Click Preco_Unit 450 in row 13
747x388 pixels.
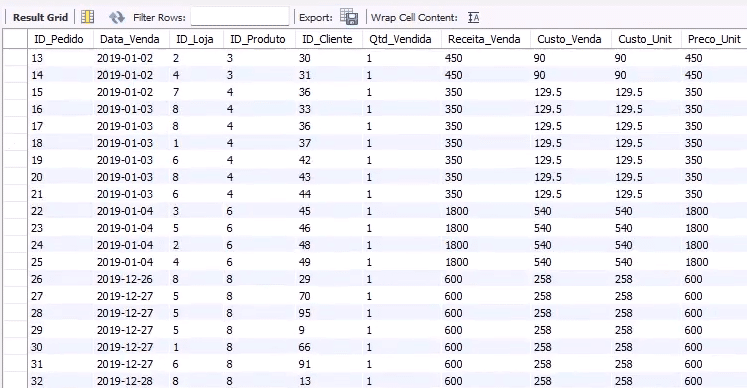(694, 58)
